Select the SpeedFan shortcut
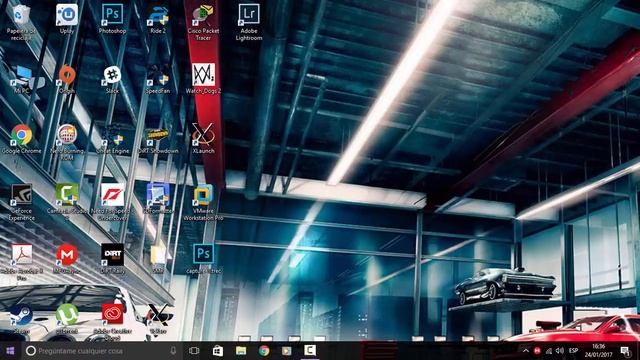 click(158, 79)
